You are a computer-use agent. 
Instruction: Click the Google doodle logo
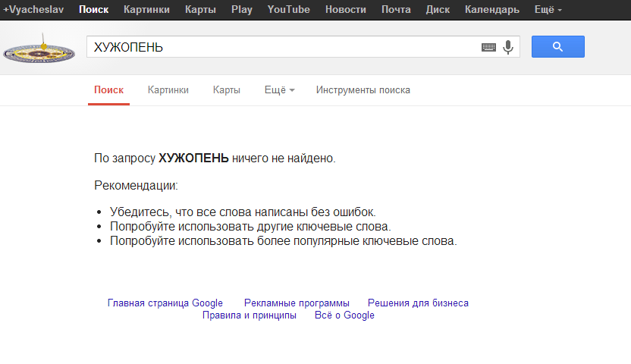tap(39, 51)
